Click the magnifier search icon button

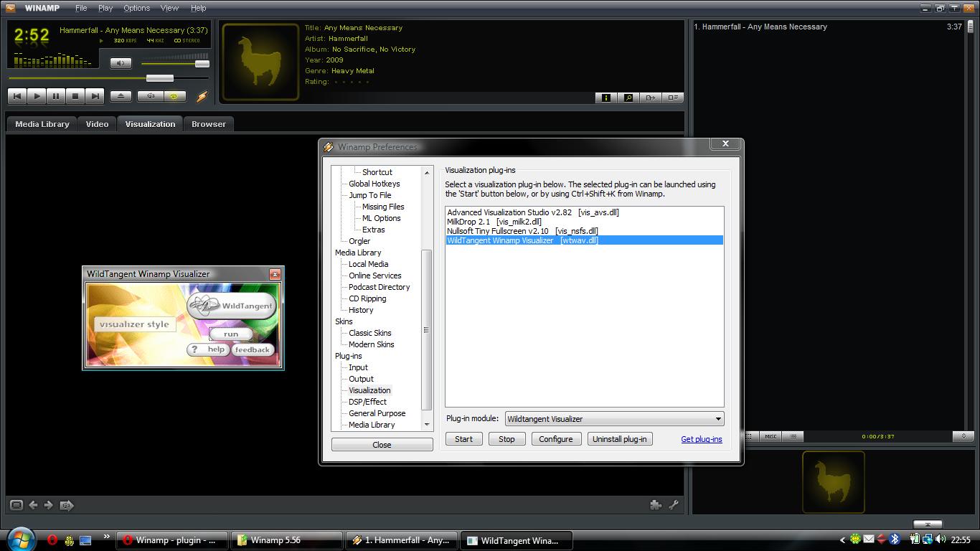[x=628, y=98]
